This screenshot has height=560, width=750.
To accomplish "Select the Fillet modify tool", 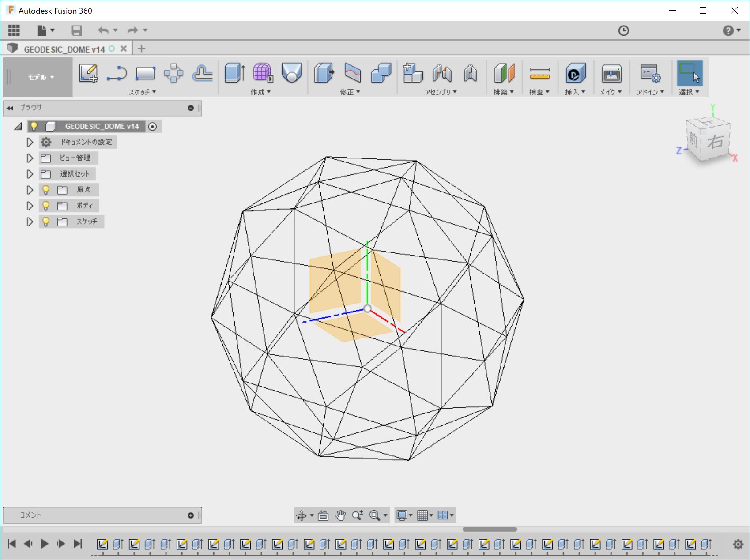I will pos(353,73).
